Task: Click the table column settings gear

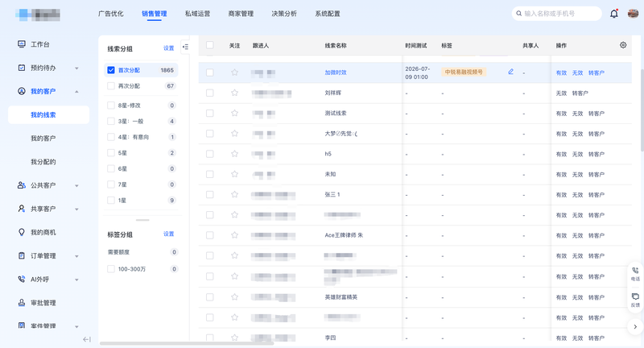Action: point(623,45)
